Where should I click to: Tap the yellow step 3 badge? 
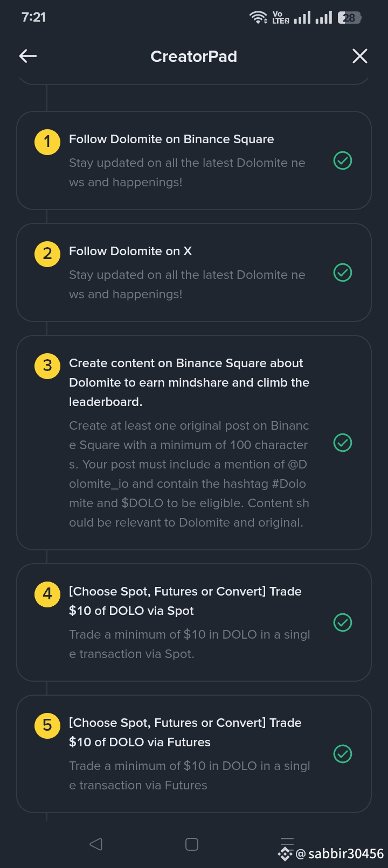click(47, 366)
